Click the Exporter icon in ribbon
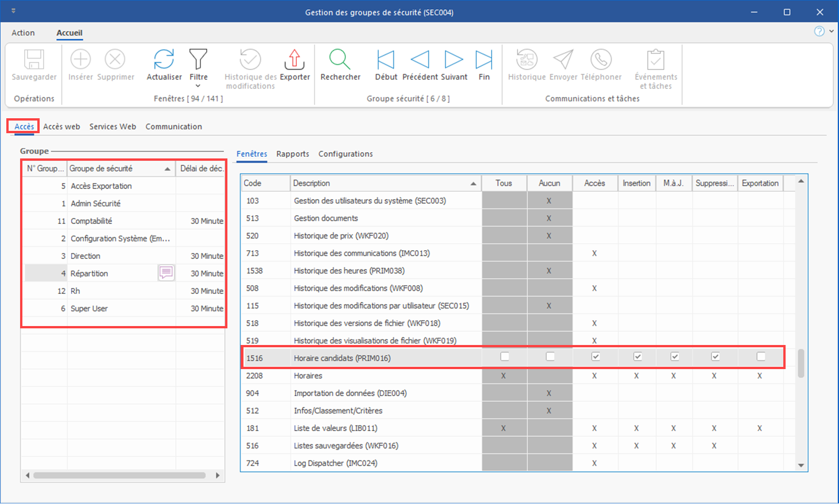Viewport: 839px width, 504px height. [x=295, y=60]
